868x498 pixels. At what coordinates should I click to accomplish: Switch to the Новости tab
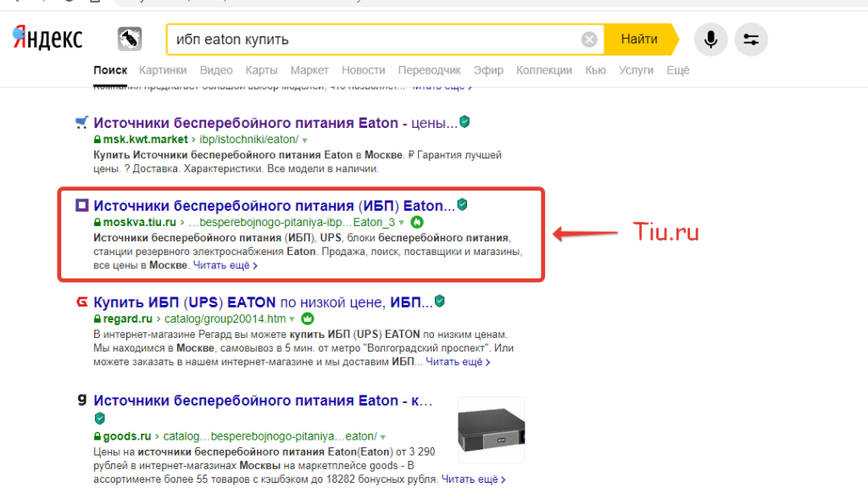[363, 70]
